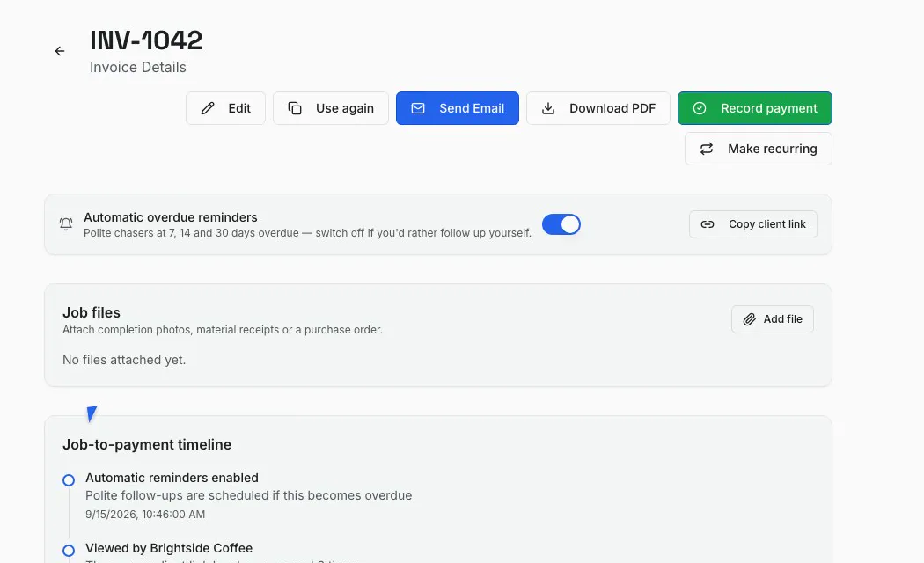Click the Job-to-payment timeline heading
924x563 pixels.
pos(147,444)
